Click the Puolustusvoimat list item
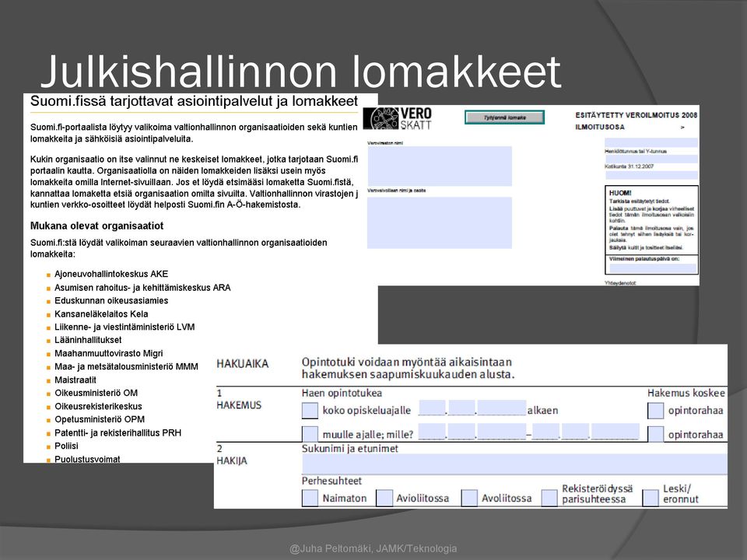Image resolution: width=747 pixels, height=560 pixels. [x=87, y=459]
